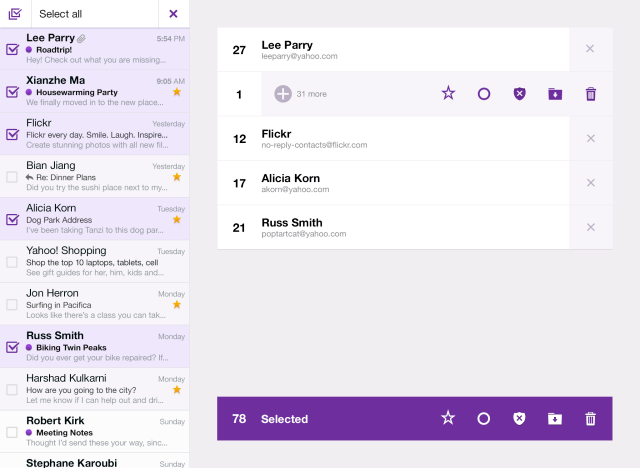Viewport: 640px width, 468px height.
Task: Click unread dot on Meeting Notes email
Action: (x=29, y=433)
